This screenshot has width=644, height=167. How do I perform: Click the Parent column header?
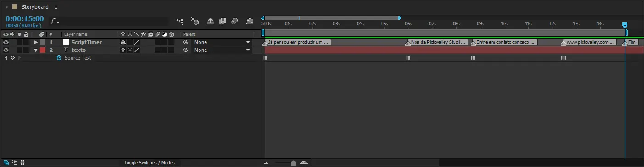click(189, 34)
